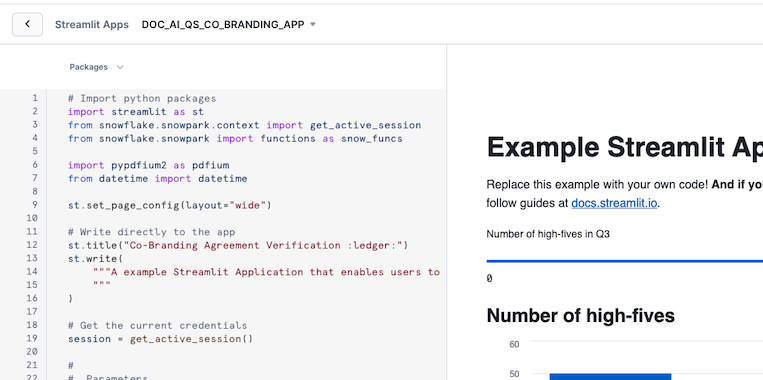This screenshot has width=763, height=380.
Task: Click the st.title Co-Branding Agreement line
Action: tap(238, 245)
